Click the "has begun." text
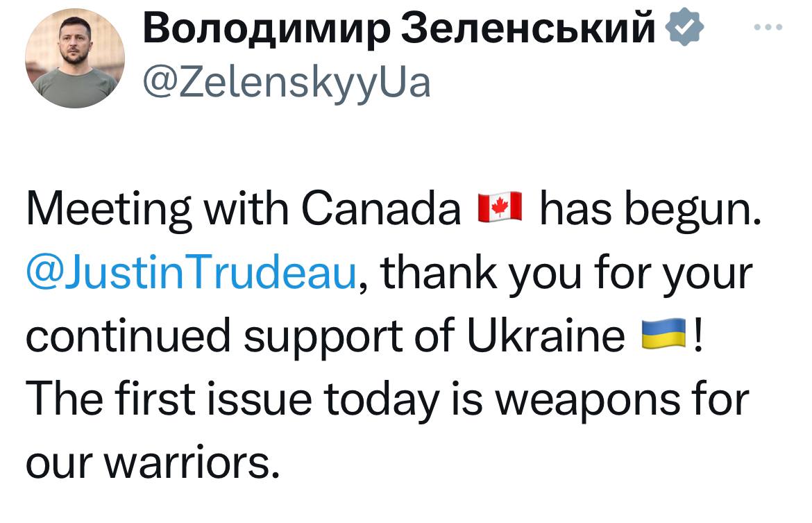This screenshot has height=523, width=812. (x=648, y=208)
